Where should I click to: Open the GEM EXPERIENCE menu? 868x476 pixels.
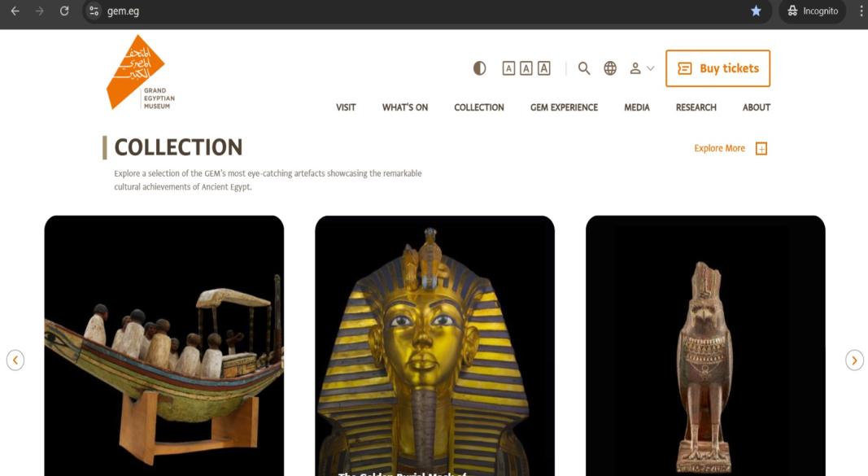click(564, 107)
